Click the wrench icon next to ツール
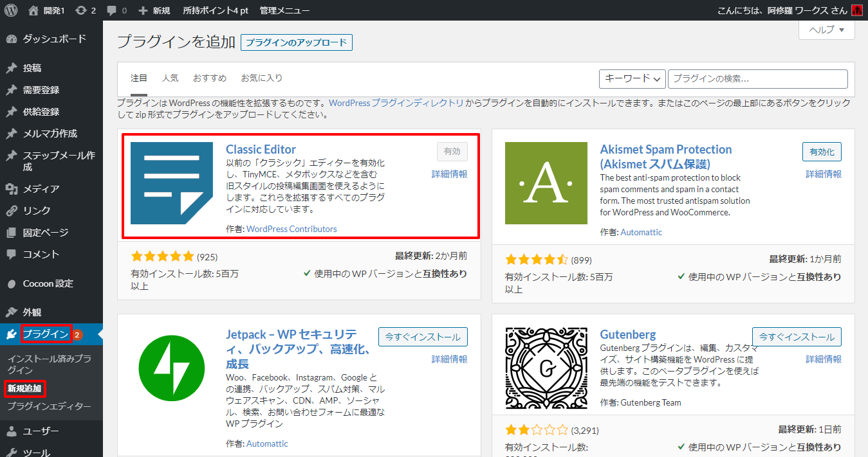This screenshot has height=457, width=868. [x=11, y=453]
